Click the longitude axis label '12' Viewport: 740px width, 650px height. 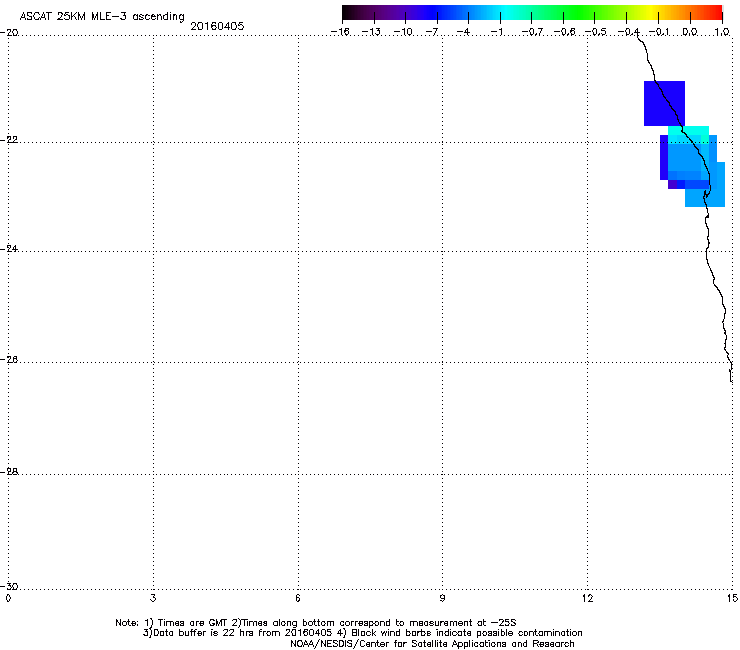click(x=587, y=599)
